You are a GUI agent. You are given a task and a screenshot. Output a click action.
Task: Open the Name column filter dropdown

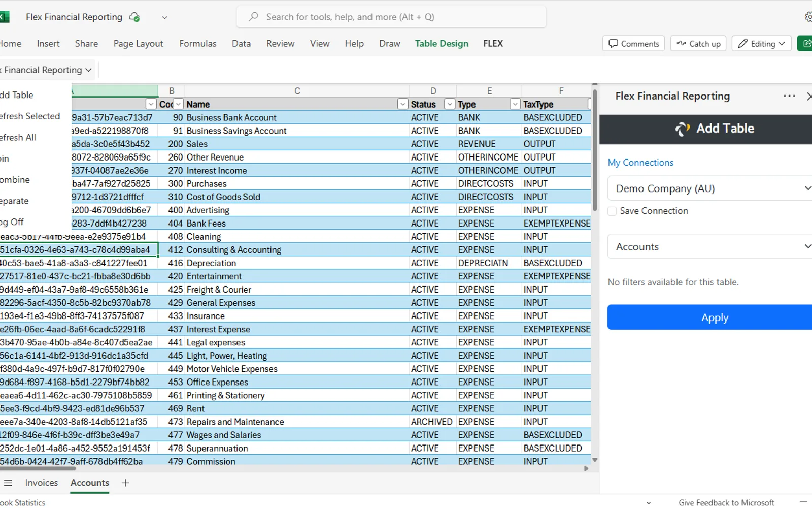click(x=402, y=104)
